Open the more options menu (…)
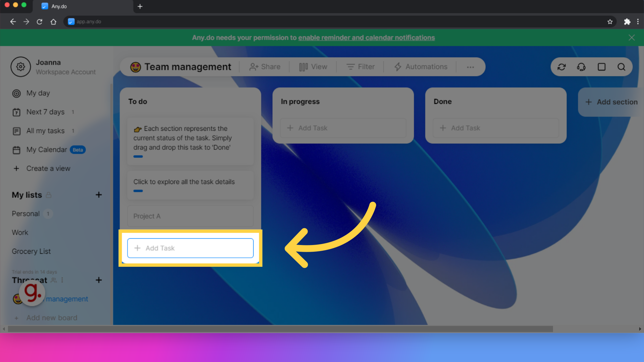Screen dimensions: 644x362 (x=470, y=67)
